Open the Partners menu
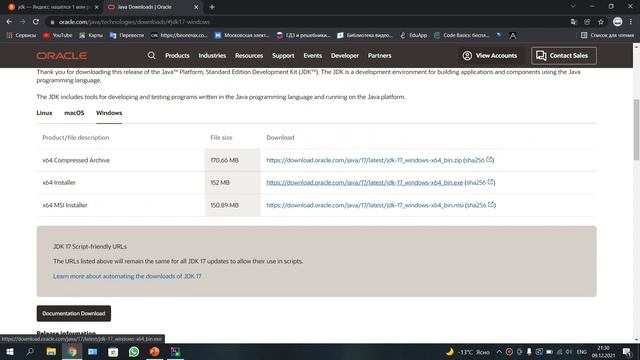Image resolution: width=640 pixels, height=360 pixels. [379, 56]
